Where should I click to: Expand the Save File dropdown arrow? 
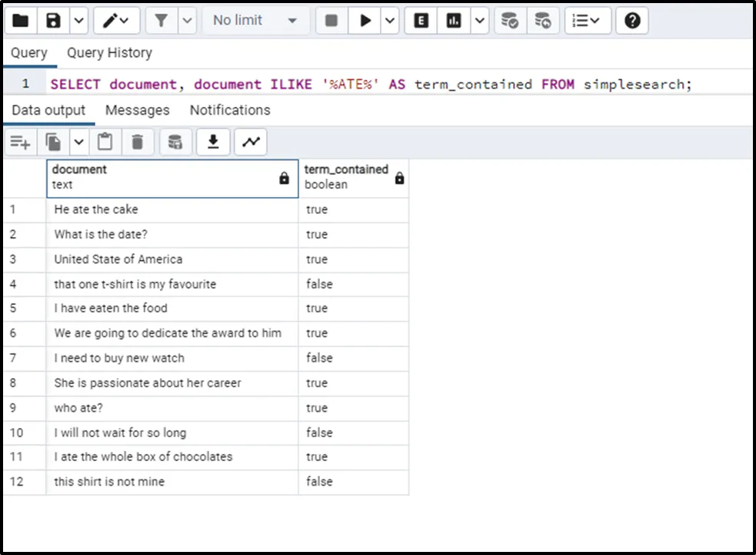79,21
